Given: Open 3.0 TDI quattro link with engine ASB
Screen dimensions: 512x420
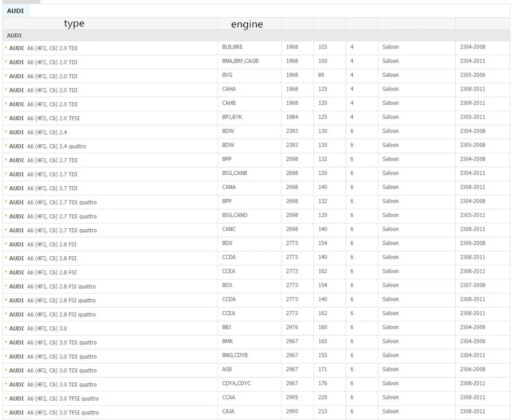Looking at the screenshot, I should (x=53, y=371).
